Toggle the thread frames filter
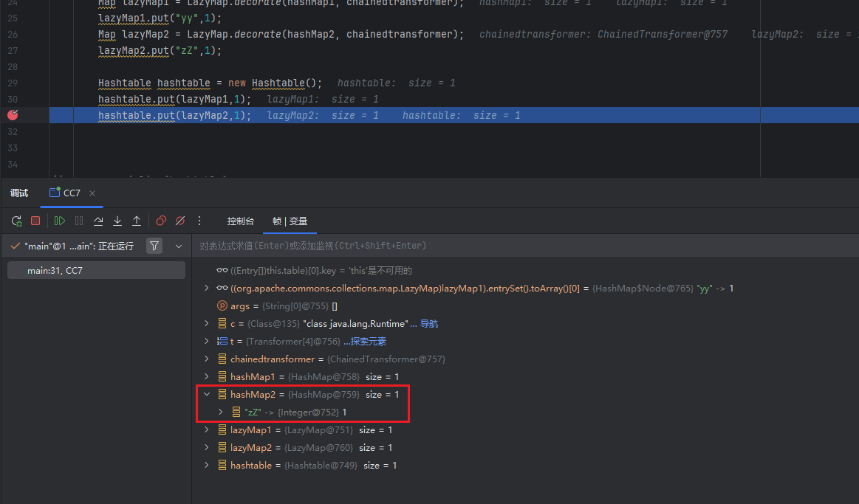 click(154, 246)
